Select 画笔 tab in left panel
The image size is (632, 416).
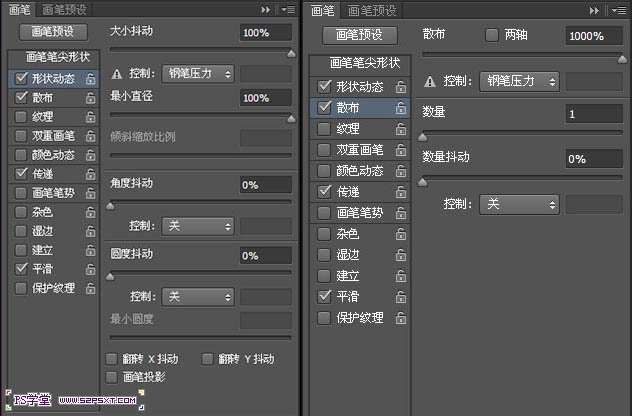click(x=19, y=9)
